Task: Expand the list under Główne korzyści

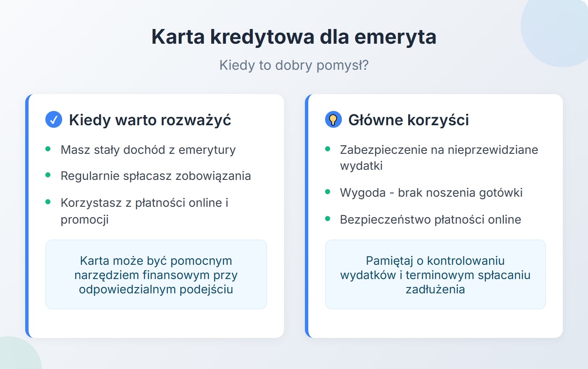Action: coord(435,185)
